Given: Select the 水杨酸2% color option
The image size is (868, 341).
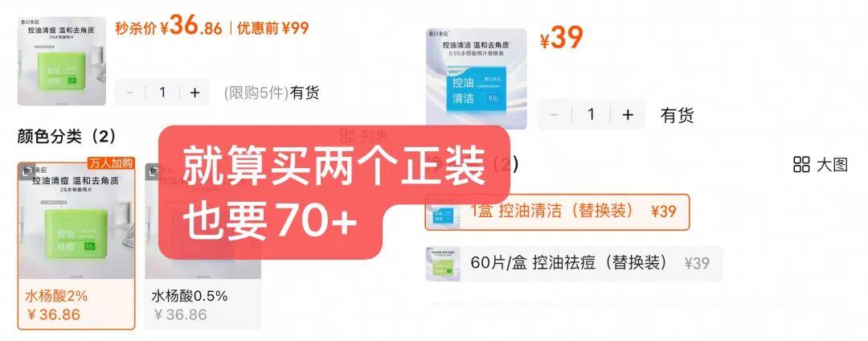Looking at the screenshot, I should [76, 246].
